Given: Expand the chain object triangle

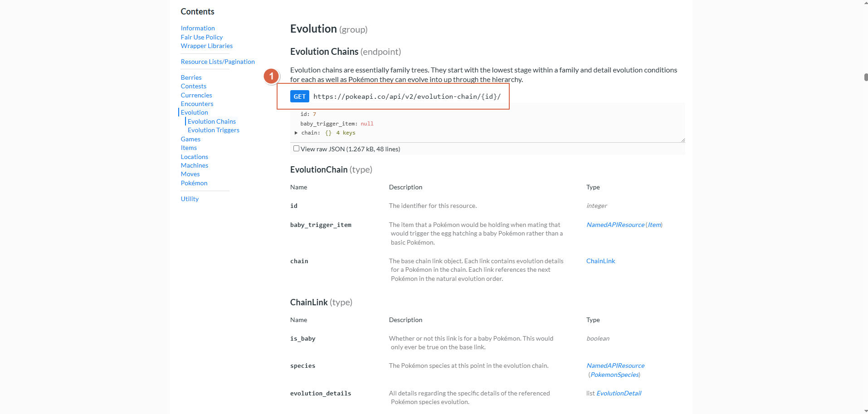Looking at the screenshot, I should coord(296,133).
